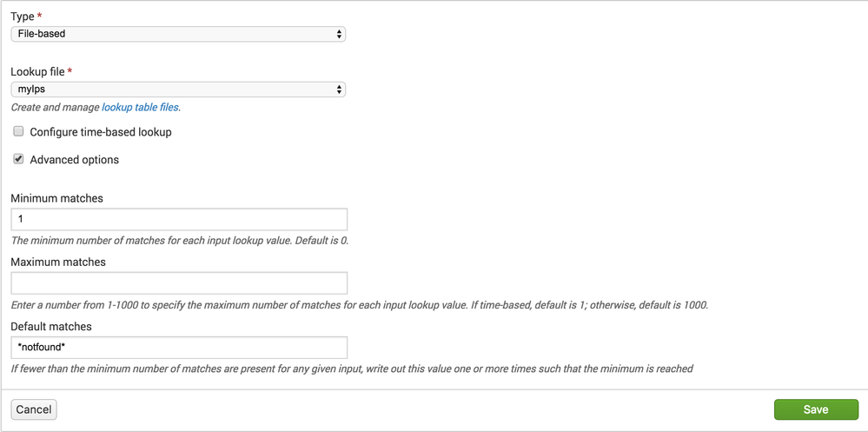Click the Maximum matches field label
The width and height of the screenshot is (868, 432).
coord(58,262)
